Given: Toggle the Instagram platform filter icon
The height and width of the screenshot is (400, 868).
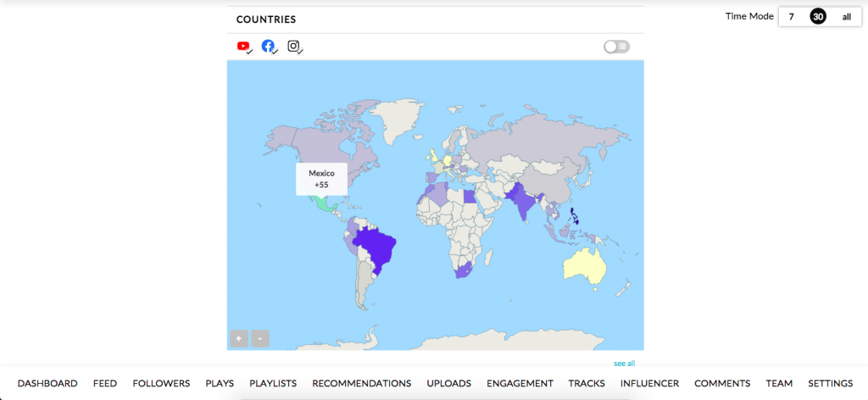Looking at the screenshot, I should point(294,47).
